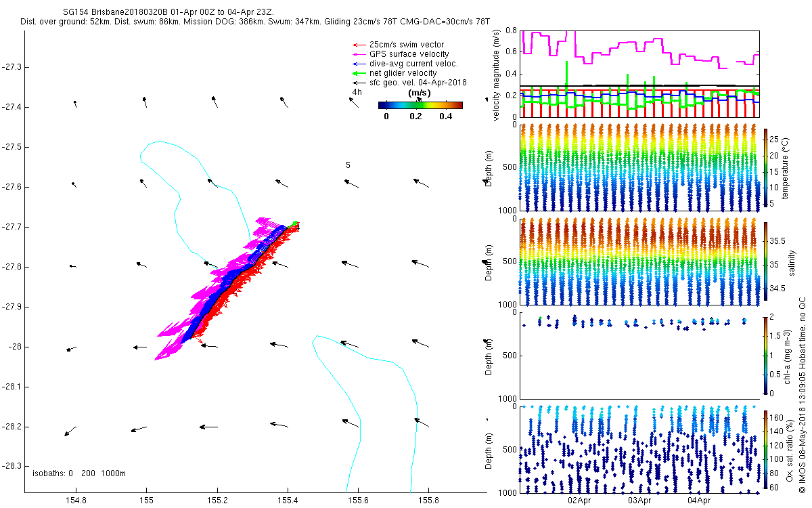Click the velocity (m/s) rainbow colorbar on map
812x508 pixels.
pos(420,105)
